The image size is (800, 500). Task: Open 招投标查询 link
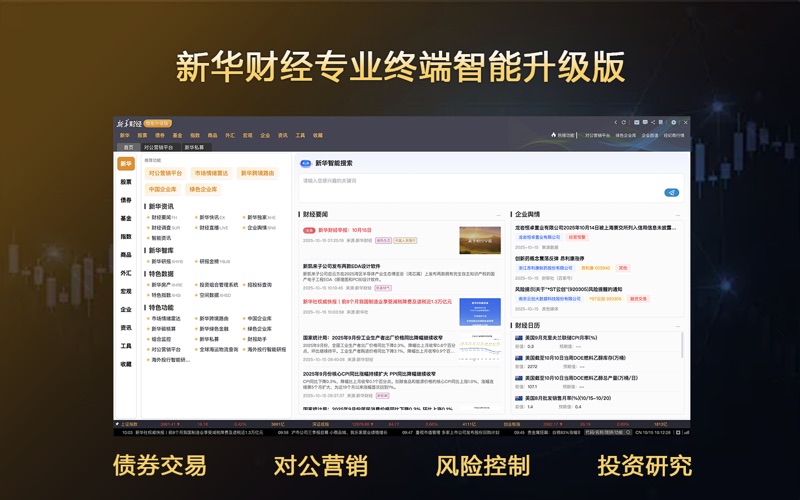[x=259, y=285]
